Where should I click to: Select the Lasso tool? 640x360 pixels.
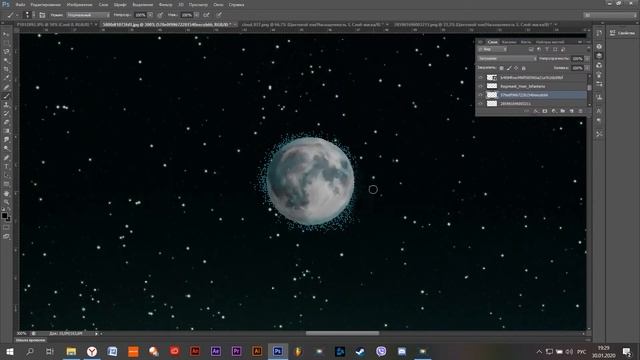[6, 52]
